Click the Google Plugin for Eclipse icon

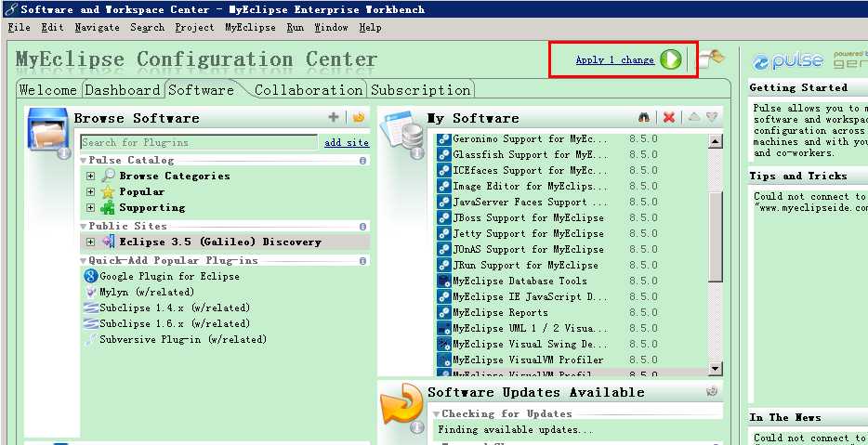pyautogui.click(x=91, y=276)
